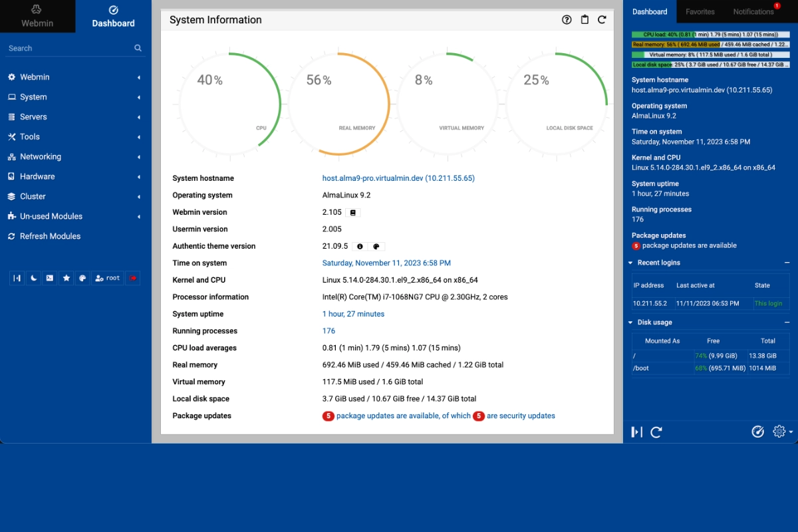Open favorites via the star icon
Screen dimensions: 798x532
(x=66, y=278)
